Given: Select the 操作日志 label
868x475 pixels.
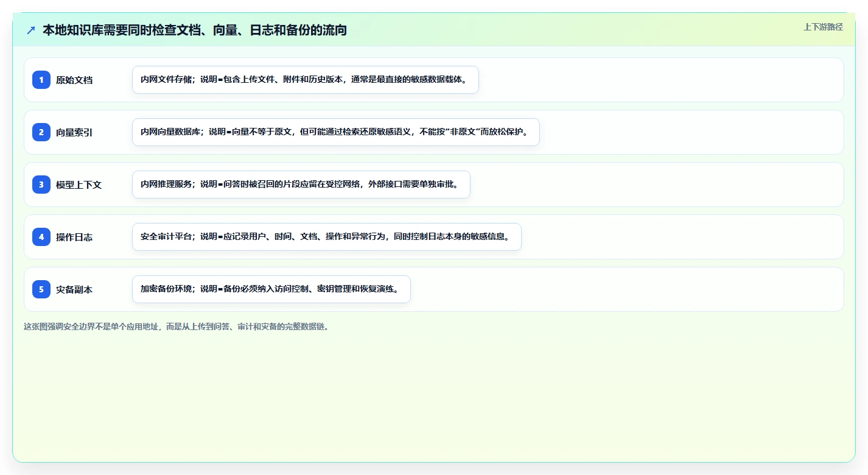Looking at the screenshot, I should (74, 237).
